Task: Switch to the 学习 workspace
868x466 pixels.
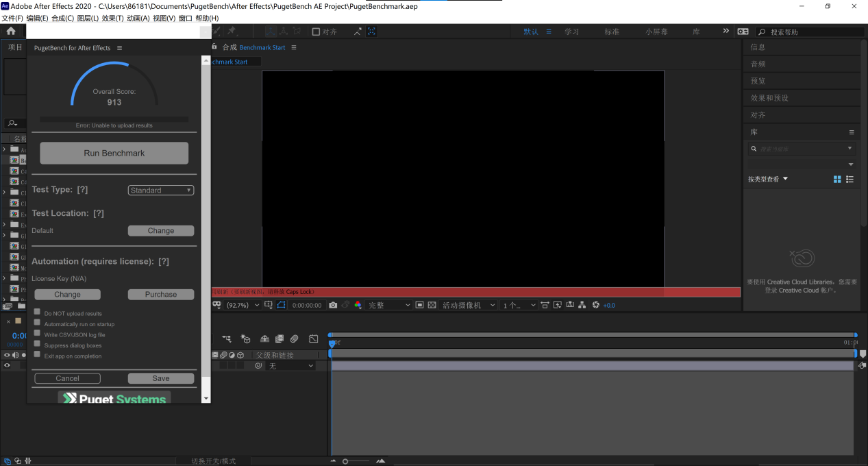Action: click(571, 32)
